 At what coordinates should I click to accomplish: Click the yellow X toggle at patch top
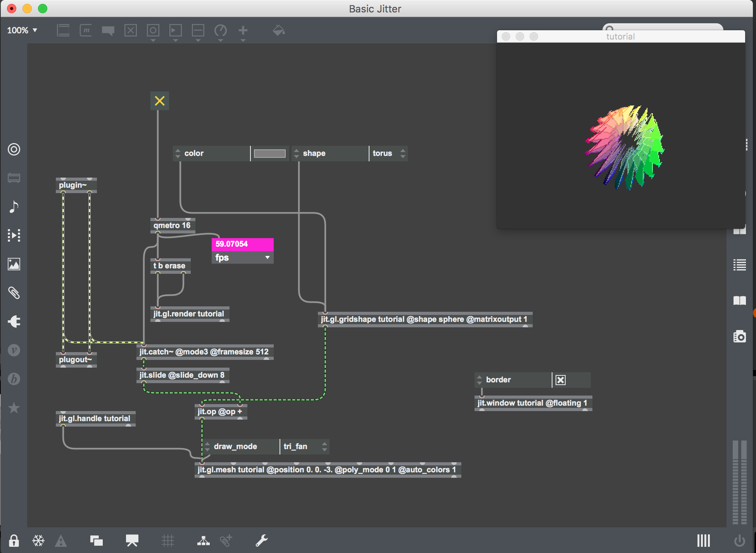tap(159, 100)
